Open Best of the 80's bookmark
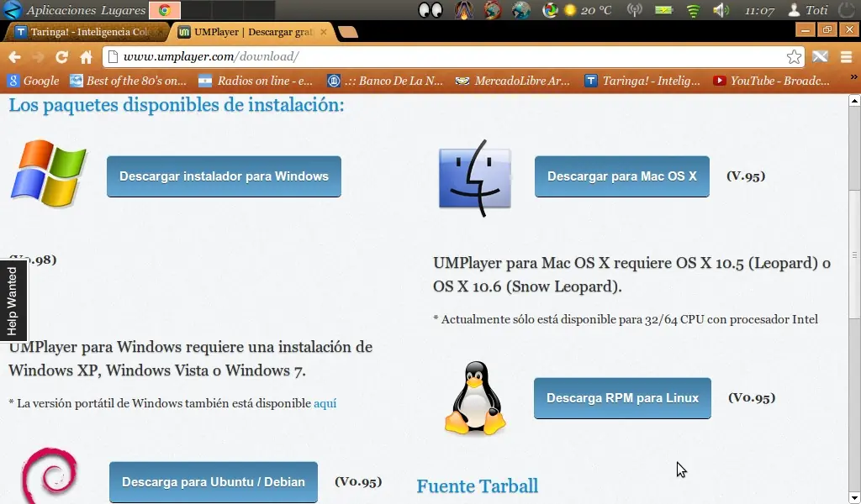Viewport: 861px width, 504px height. click(129, 81)
